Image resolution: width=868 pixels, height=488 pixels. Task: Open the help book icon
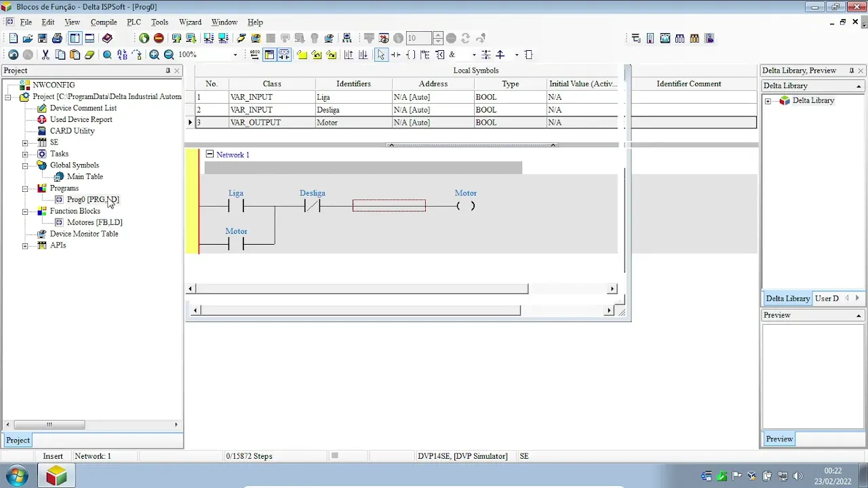pos(107,39)
